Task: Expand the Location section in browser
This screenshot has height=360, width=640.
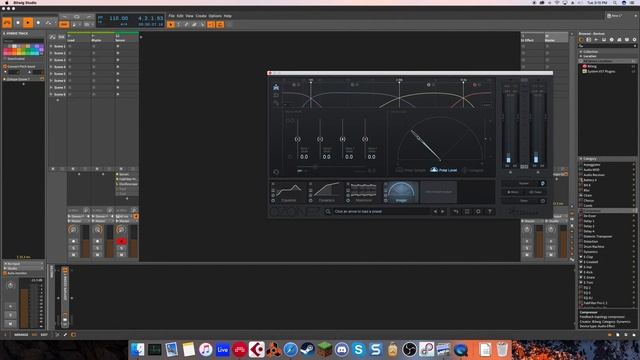Action: click(581, 56)
